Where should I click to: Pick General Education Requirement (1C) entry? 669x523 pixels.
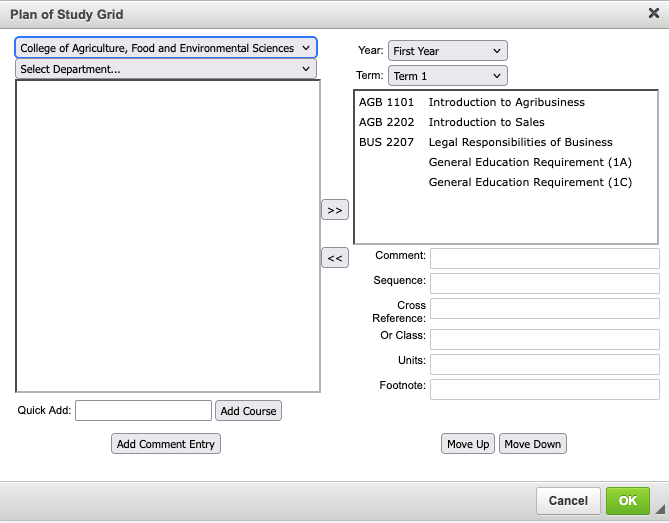(530, 182)
